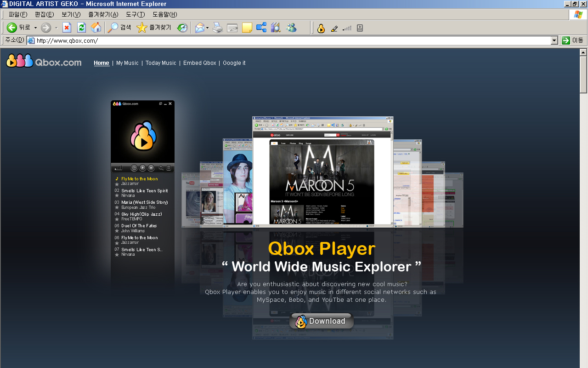Open the Messenger people toolbar icon
Viewport: 588px width, 368px height.
(x=291, y=28)
